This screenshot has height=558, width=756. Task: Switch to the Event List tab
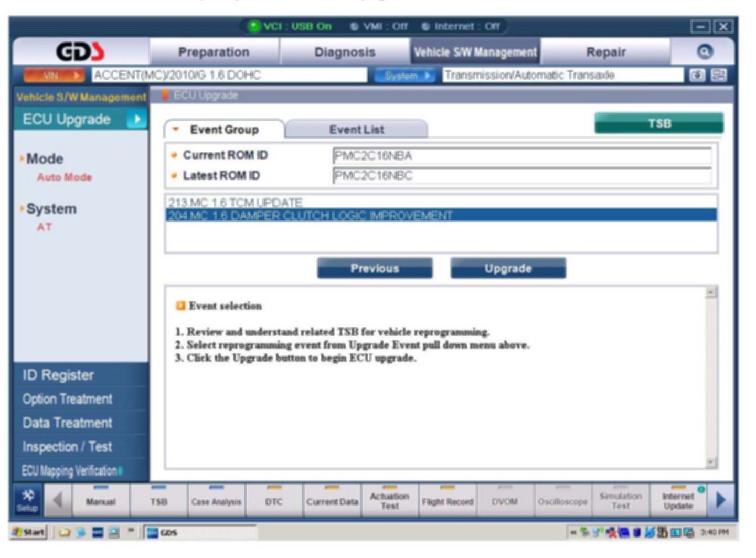(356, 130)
